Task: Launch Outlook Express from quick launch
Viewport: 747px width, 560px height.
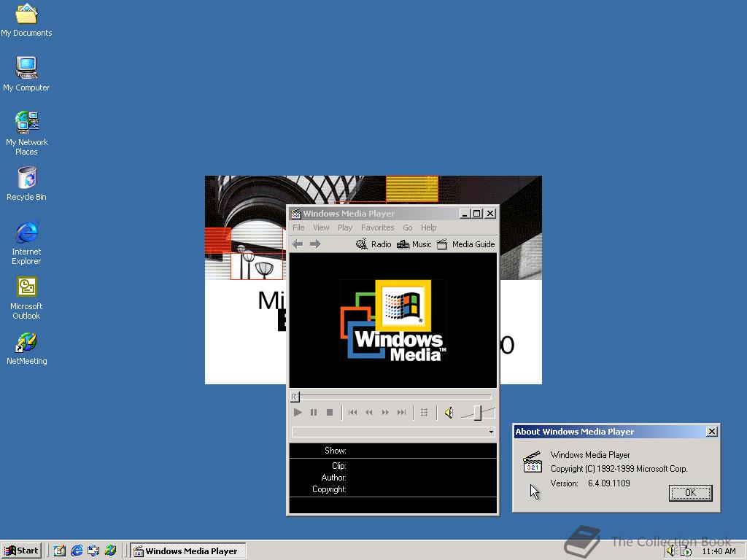Action: point(93,551)
